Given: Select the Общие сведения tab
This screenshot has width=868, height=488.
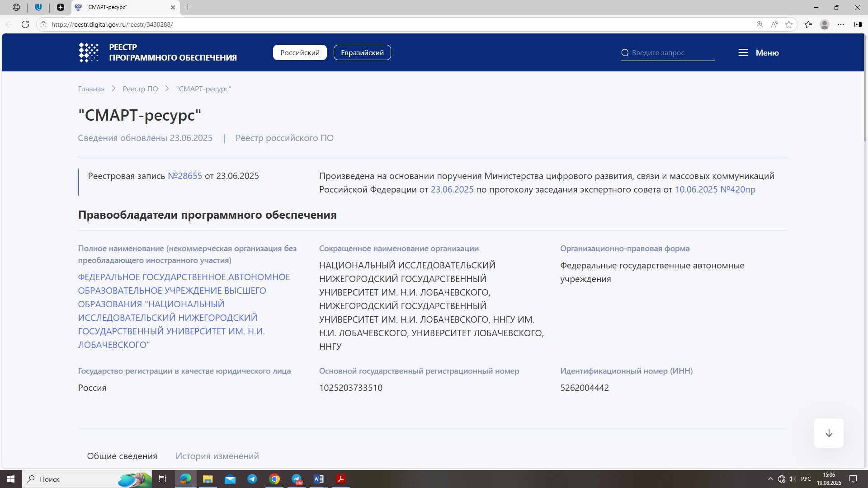Looking at the screenshot, I should click(x=122, y=456).
